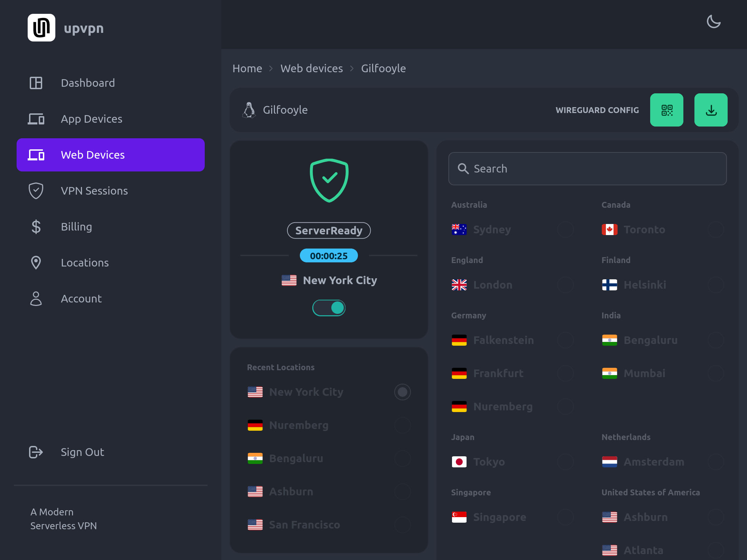Image resolution: width=747 pixels, height=560 pixels.
Task: Click the location Search field
Action: coord(587,169)
